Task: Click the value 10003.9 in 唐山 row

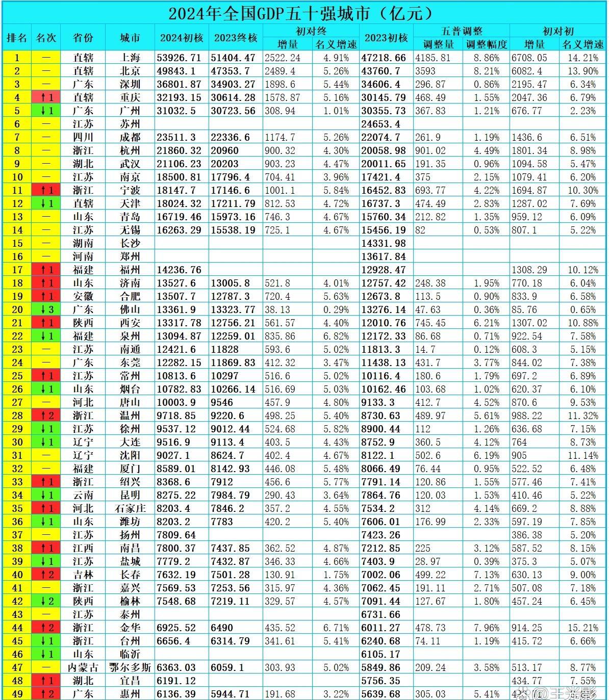Action: [x=176, y=402]
